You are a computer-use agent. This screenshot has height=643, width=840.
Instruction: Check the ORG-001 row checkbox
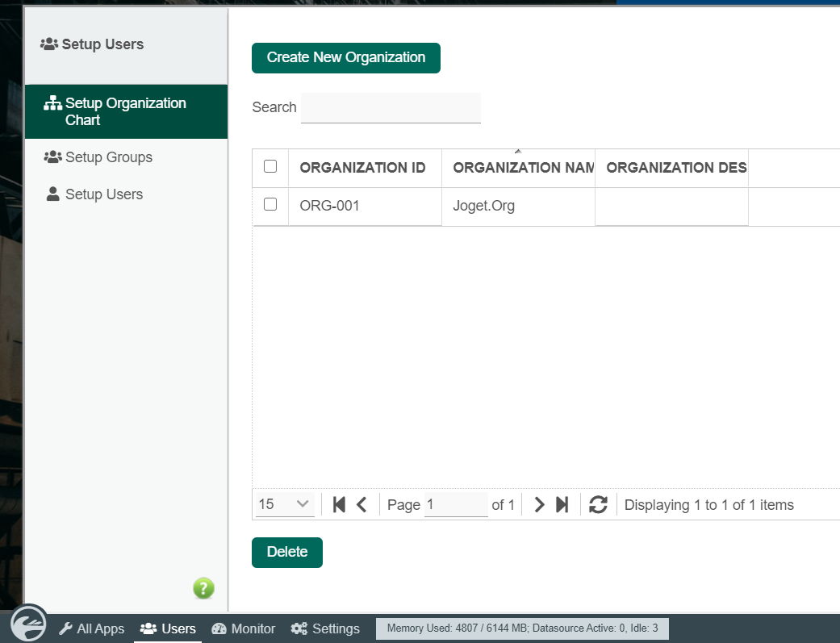pyautogui.click(x=270, y=205)
